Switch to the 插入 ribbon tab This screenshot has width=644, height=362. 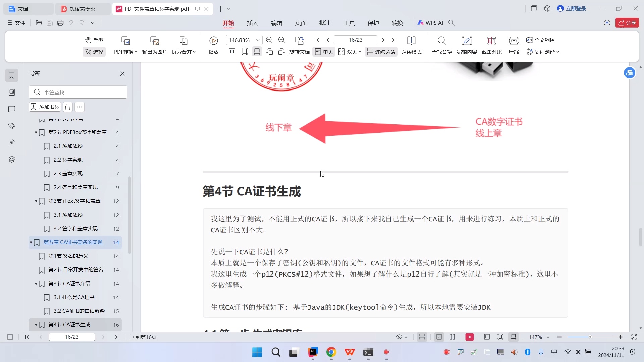[252, 23]
